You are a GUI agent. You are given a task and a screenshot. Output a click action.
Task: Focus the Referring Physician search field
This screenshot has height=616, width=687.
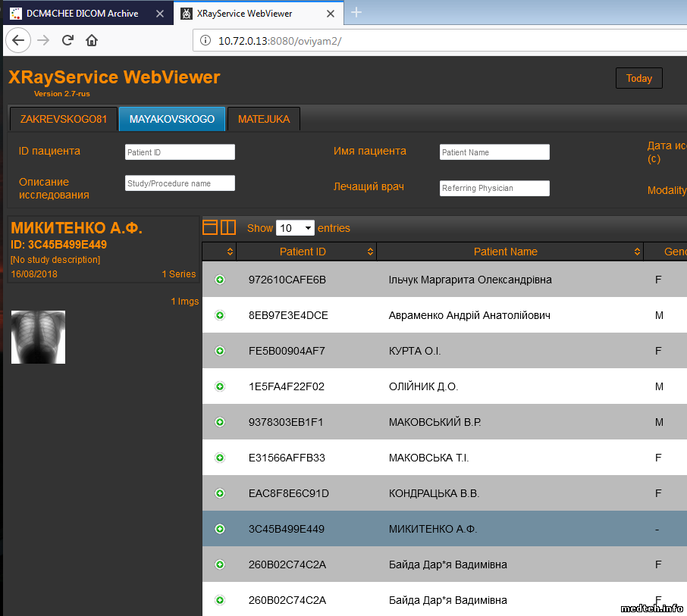[494, 188]
